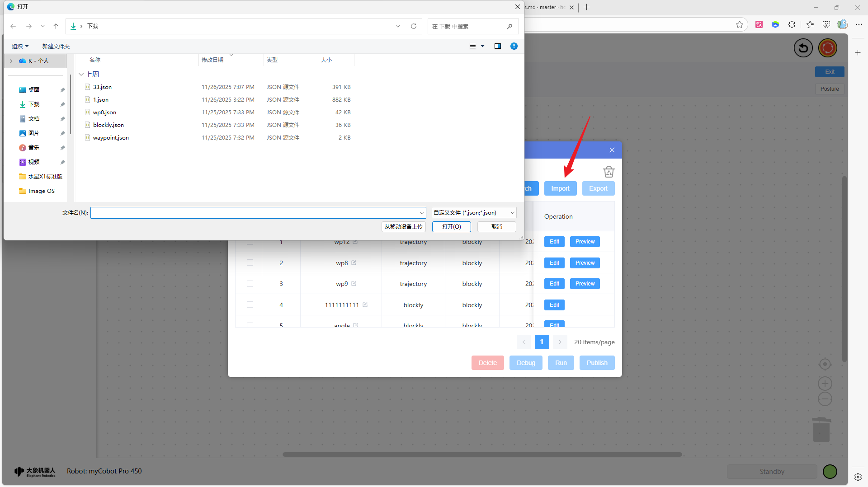Image resolution: width=868 pixels, height=487 pixels.
Task: Click Preview button for wp9 row
Action: tap(585, 284)
